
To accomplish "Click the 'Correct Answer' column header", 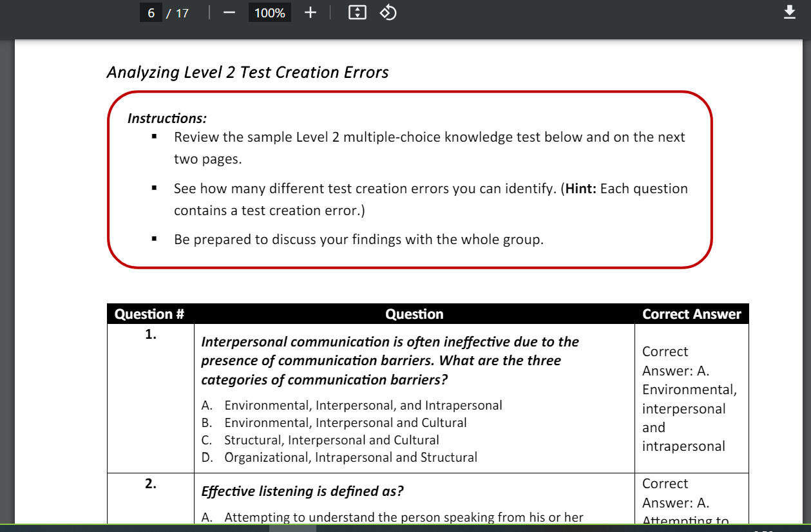I will coord(691,314).
